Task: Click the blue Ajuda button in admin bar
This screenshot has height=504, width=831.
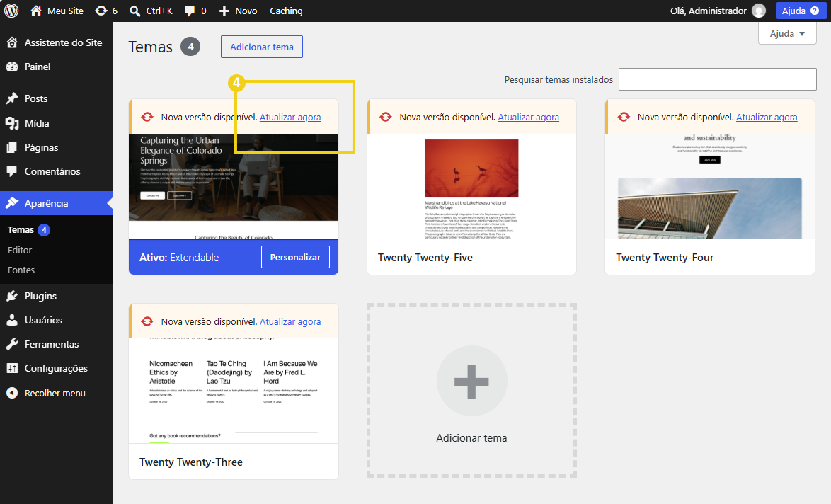Action: tap(800, 11)
